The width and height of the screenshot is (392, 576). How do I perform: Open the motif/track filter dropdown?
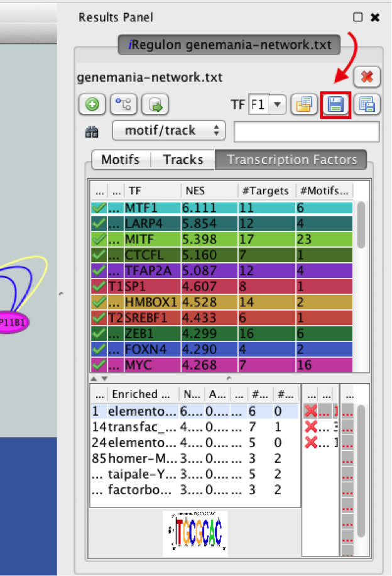[168, 131]
